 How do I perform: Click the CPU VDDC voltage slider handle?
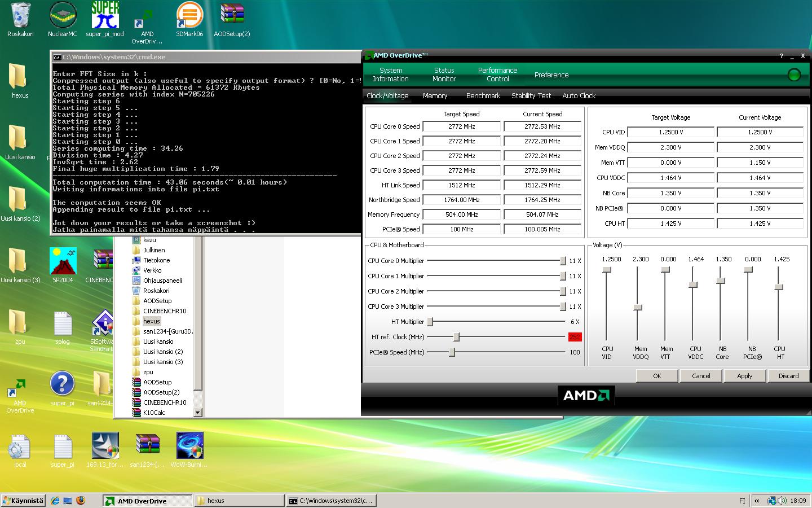(693, 284)
